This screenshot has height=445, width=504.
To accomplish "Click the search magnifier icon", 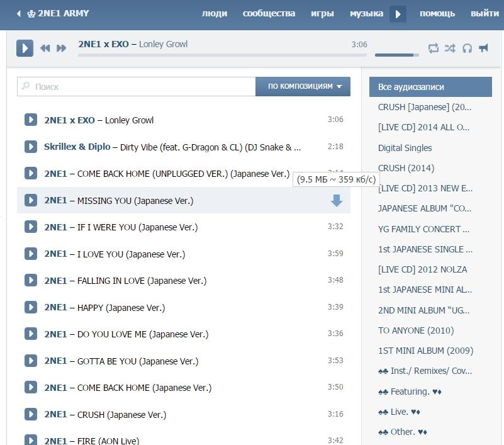I will pyautogui.click(x=26, y=86).
